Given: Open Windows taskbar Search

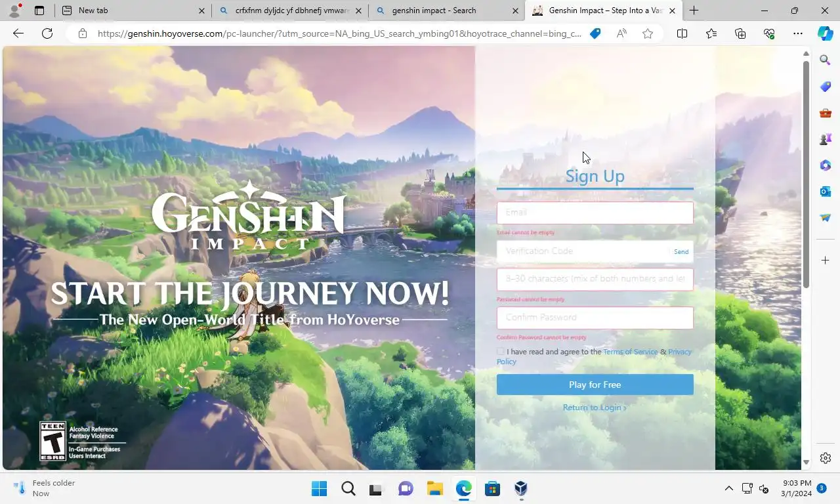Looking at the screenshot, I should (348, 488).
